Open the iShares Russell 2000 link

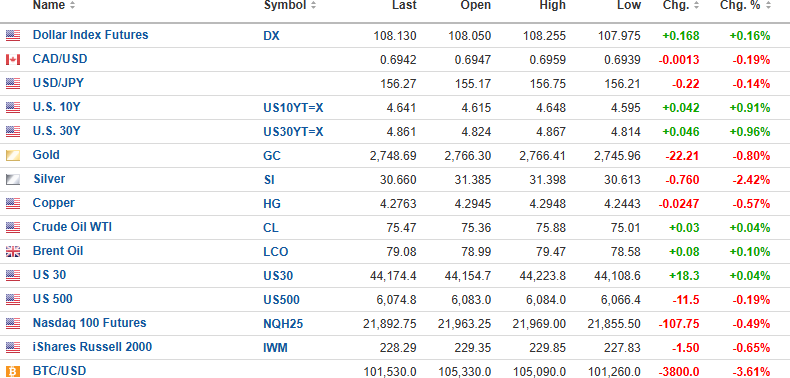tap(92, 347)
